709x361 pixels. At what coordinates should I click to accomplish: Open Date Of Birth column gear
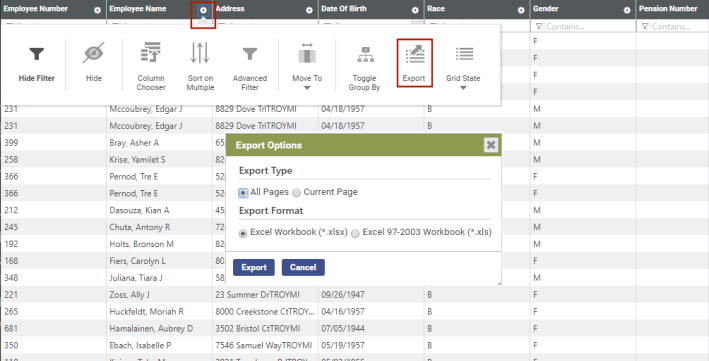(415, 10)
